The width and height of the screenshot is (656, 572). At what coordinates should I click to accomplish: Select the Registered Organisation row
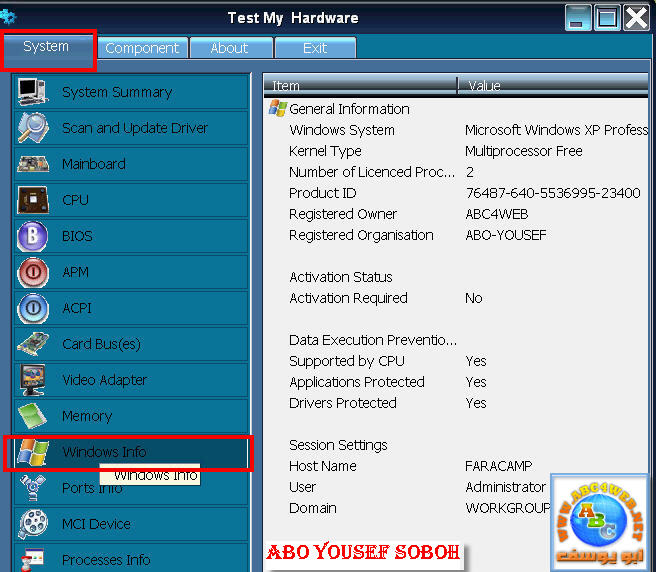(x=456, y=235)
